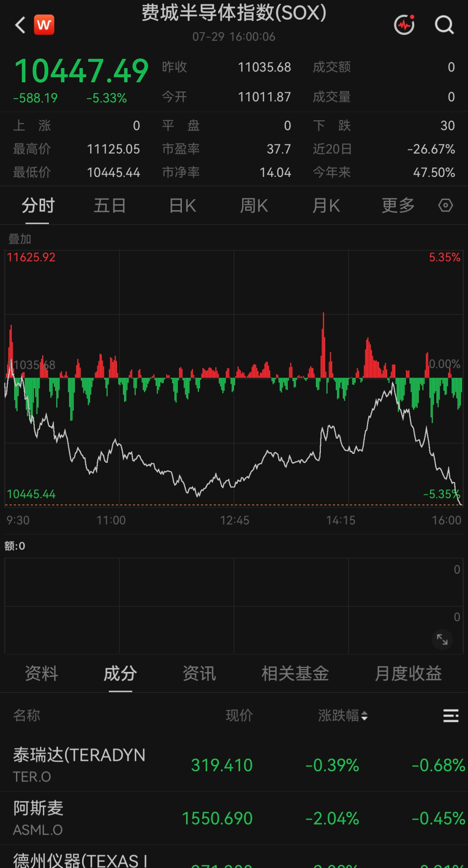Switch to 五日 chart tab
This screenshot has width=468, height=868.
(x=110, y=206)
